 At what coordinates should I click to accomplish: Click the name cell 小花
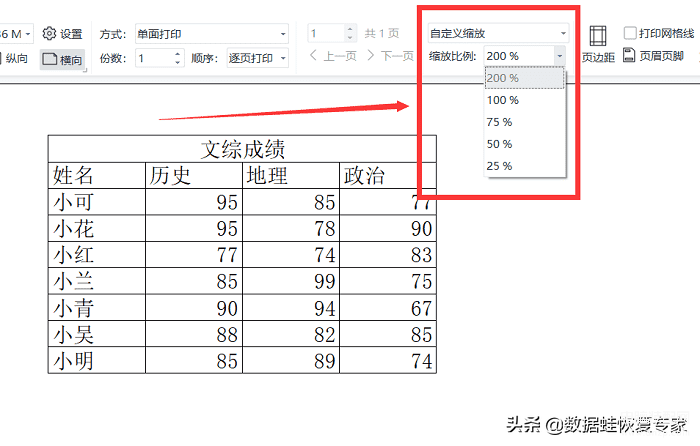click(x=97, y=229)
